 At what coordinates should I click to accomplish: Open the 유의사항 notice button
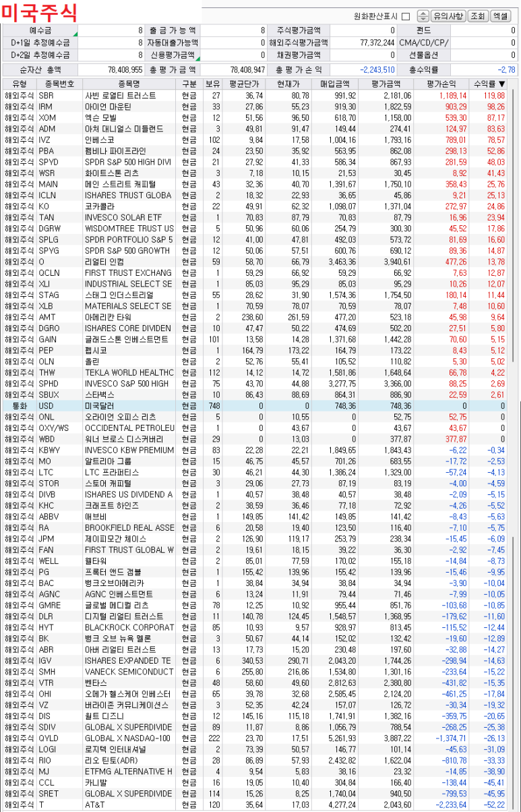448,16
